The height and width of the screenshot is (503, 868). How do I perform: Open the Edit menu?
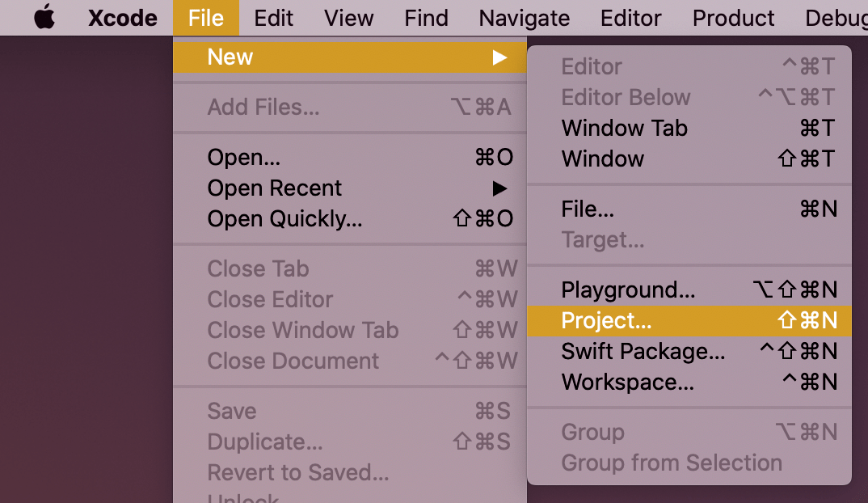coord(274,18)
